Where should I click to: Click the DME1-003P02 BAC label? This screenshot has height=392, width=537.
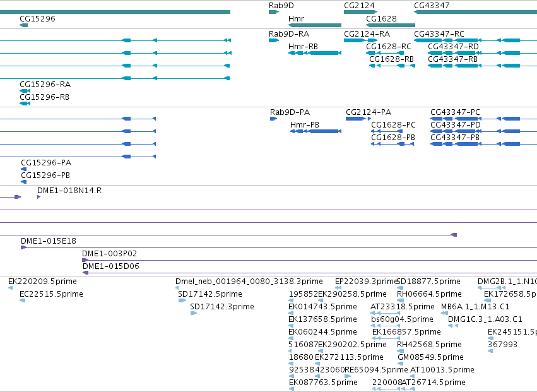coord(109,254)
